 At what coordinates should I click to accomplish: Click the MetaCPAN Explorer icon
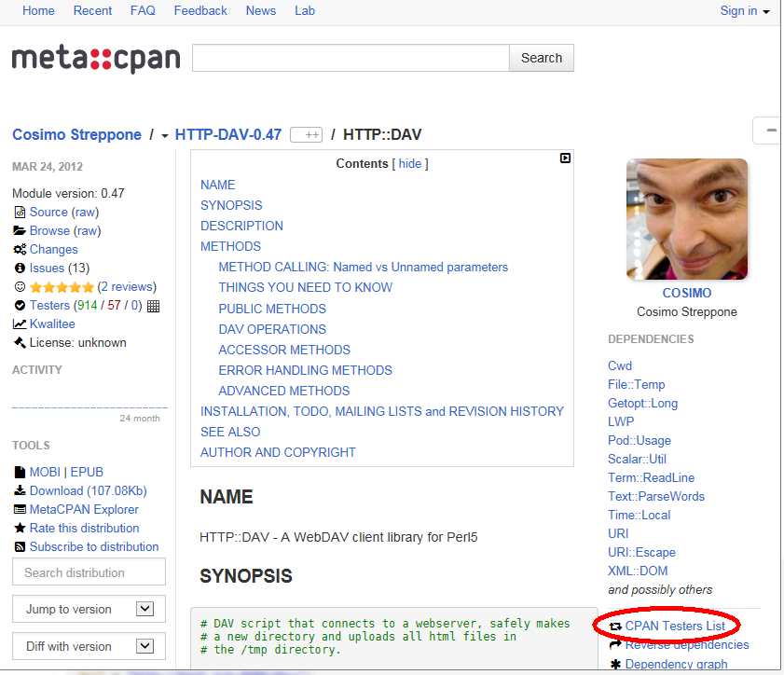tap(20, 509)
